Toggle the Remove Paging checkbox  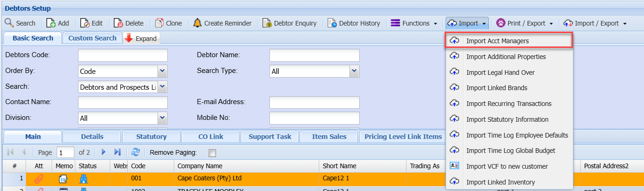click(x=212, y=153)
